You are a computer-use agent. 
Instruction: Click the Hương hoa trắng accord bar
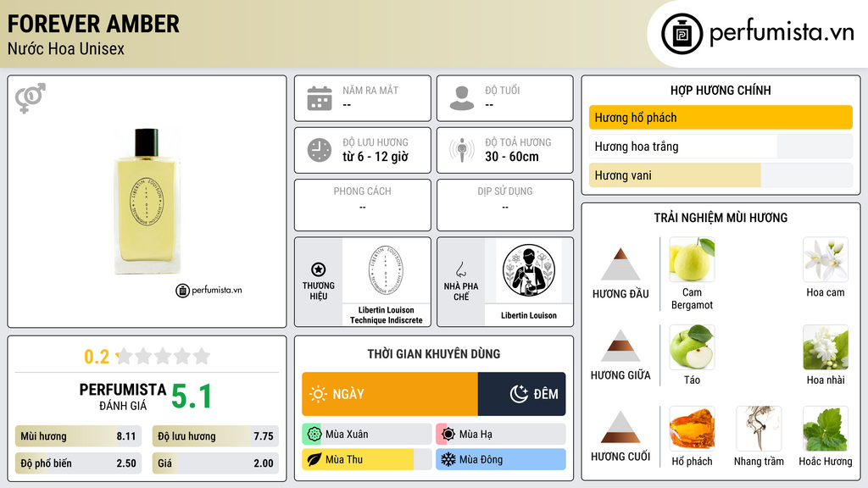(x=721, y=147)
